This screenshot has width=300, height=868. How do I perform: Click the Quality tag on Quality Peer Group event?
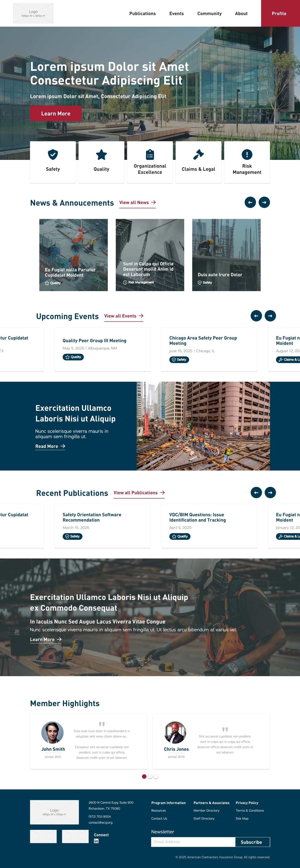click(x=73, y=357)
